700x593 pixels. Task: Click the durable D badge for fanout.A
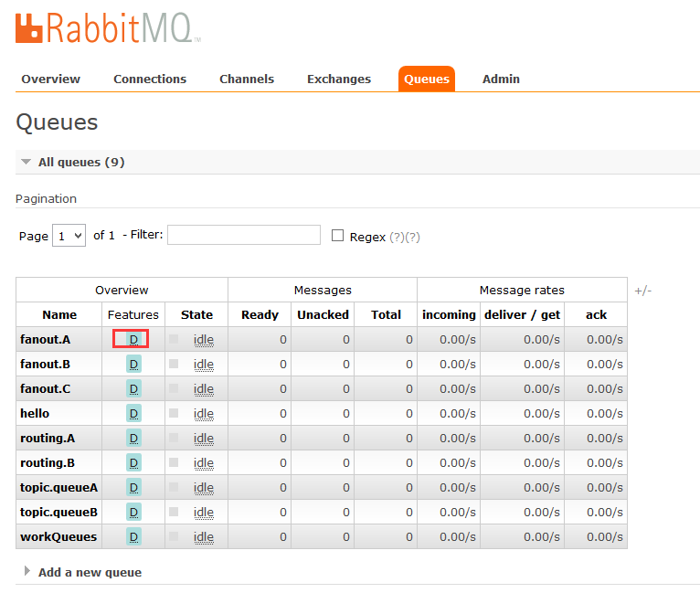tap(133, 340)
